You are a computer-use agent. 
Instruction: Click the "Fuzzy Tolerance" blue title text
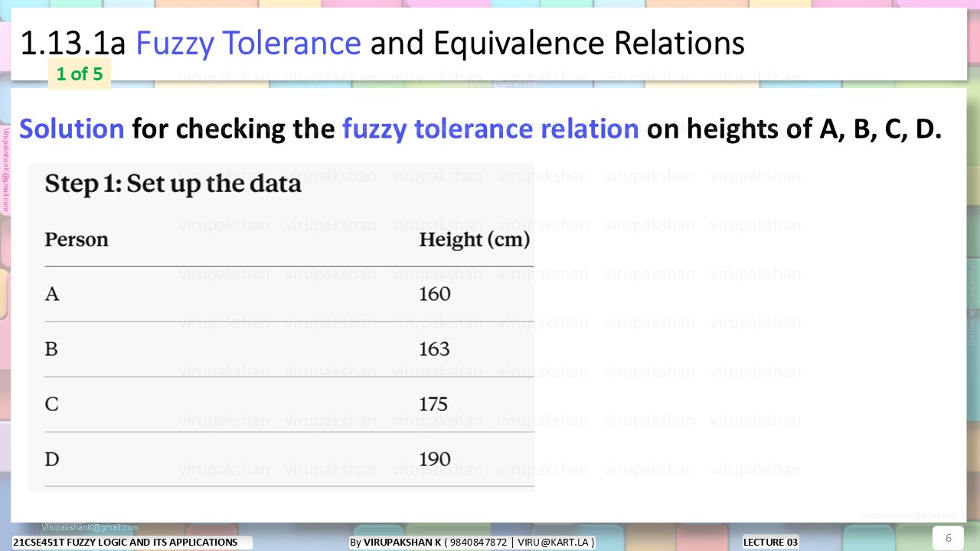pos(249,44)
